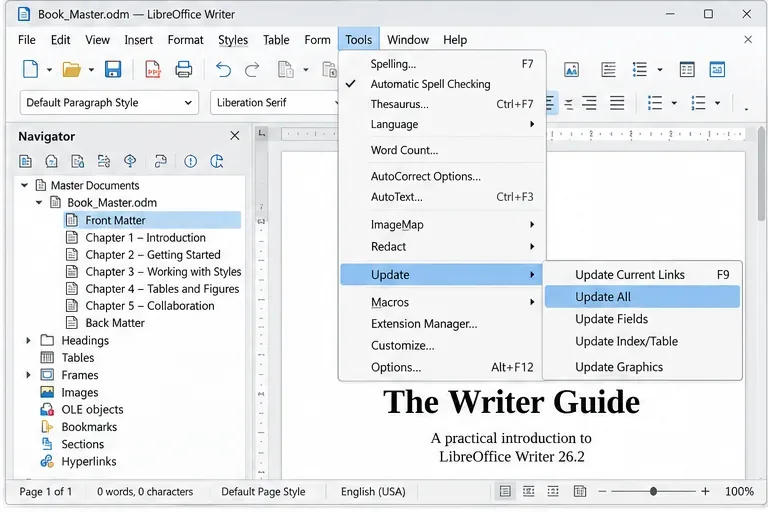Switch to single-page view in status bar
The image size is (768, 512).
coord(505,491)
